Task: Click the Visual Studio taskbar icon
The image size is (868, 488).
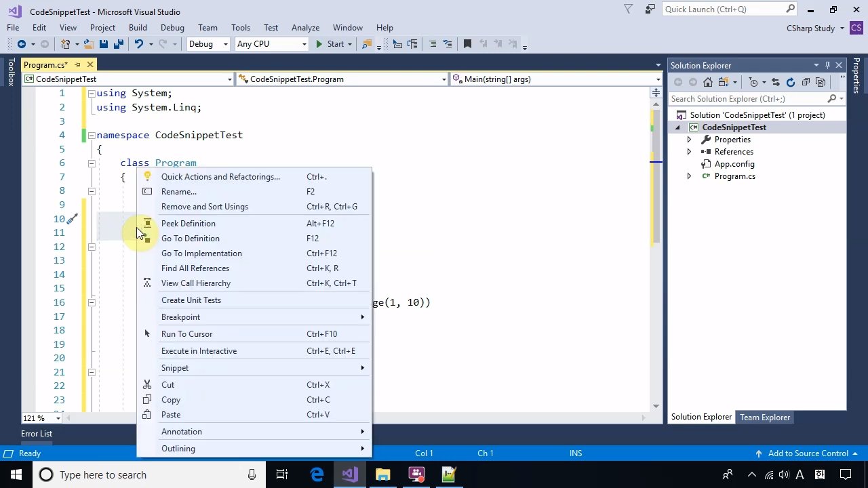Action: pos(350,474)
